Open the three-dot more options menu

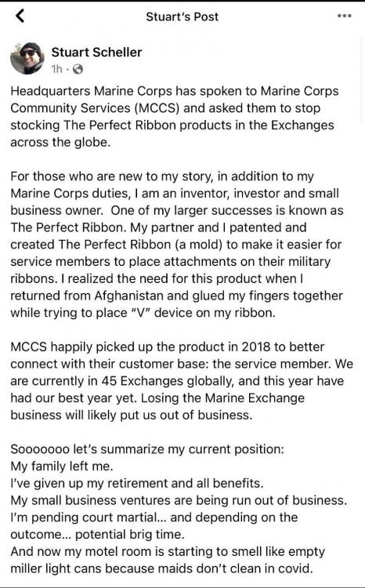click(344, 16)
